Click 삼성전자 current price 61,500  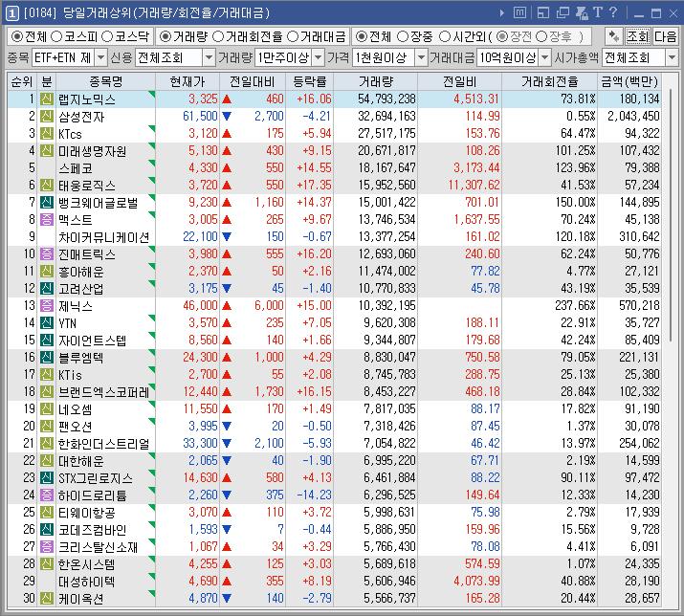(200, 117)
